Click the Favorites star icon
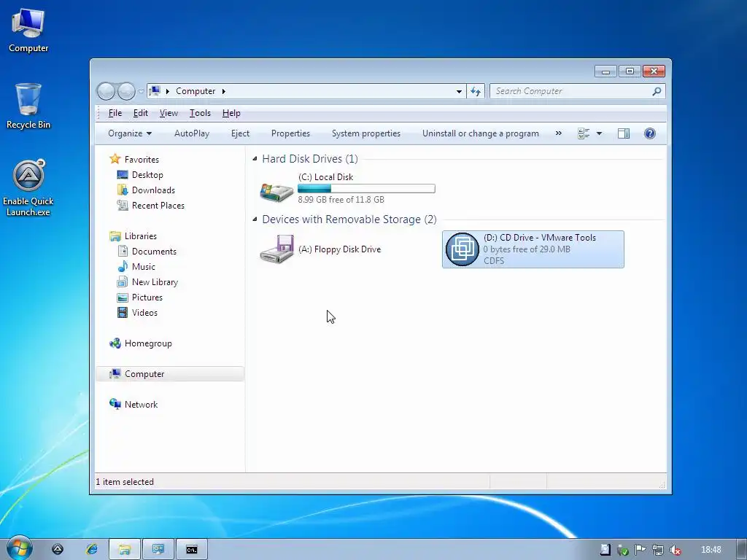 tap(115, 159)
